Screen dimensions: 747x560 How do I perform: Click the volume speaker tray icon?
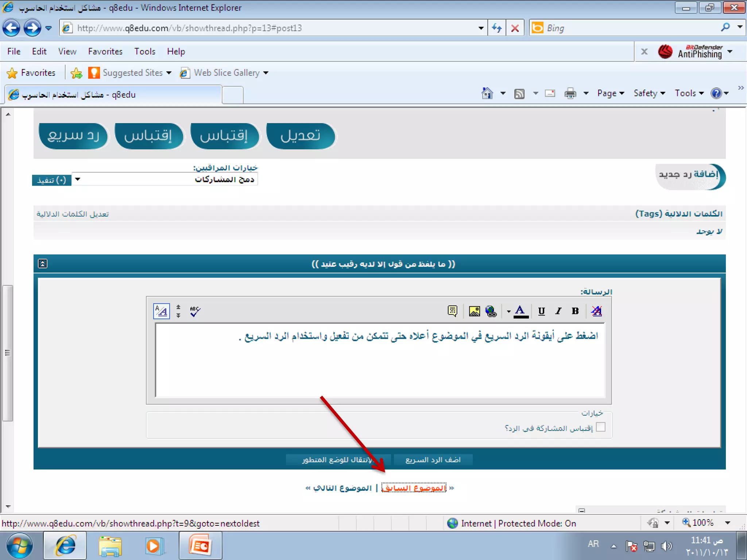(666, 546)
